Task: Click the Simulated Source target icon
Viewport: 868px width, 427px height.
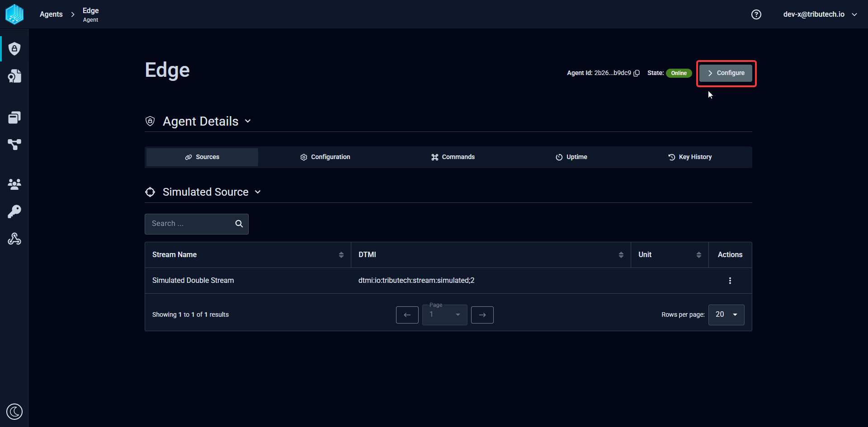Action: point(150,192)
